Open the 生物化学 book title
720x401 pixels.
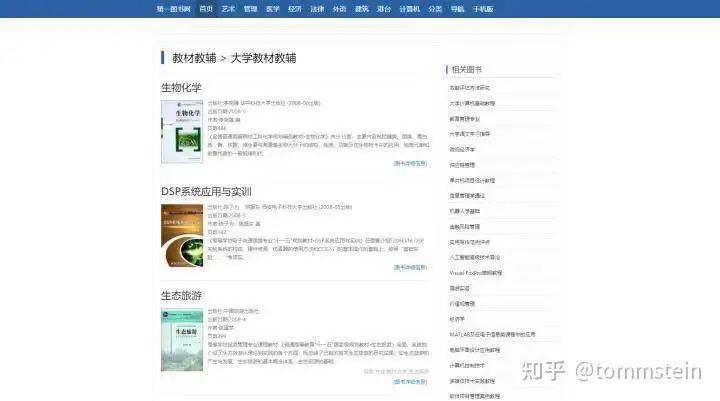pyautogui.click(x=181, y=88)
